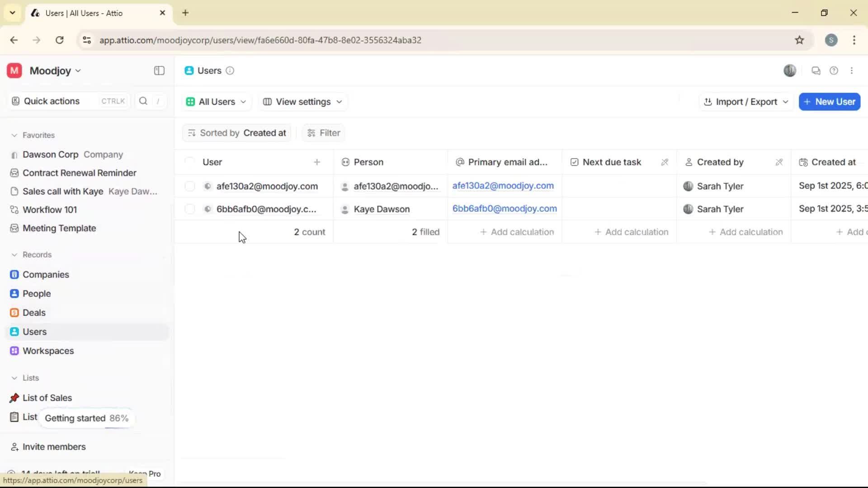Viewport: 868px width, 488px height.
Task: Open the workspace options three-dot menu
Action: click(x=852, y=70)
